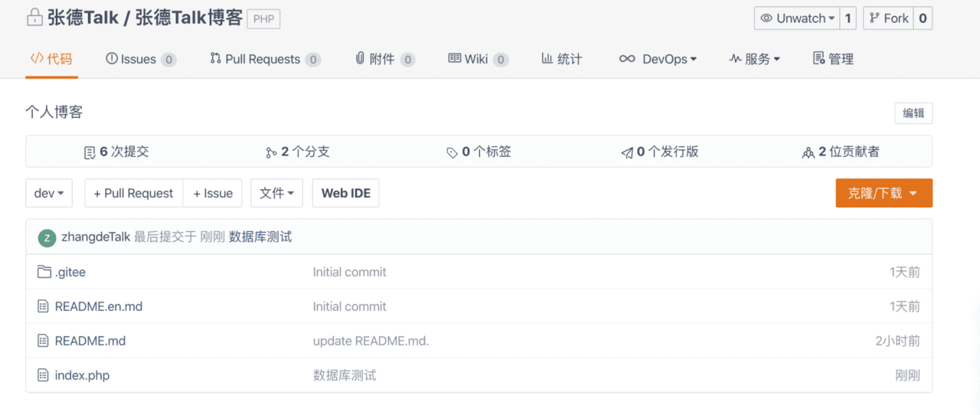Viewport: 980px width, 415px height.
Task: Click the 统计 chart icon
Action: pos(547,58)
